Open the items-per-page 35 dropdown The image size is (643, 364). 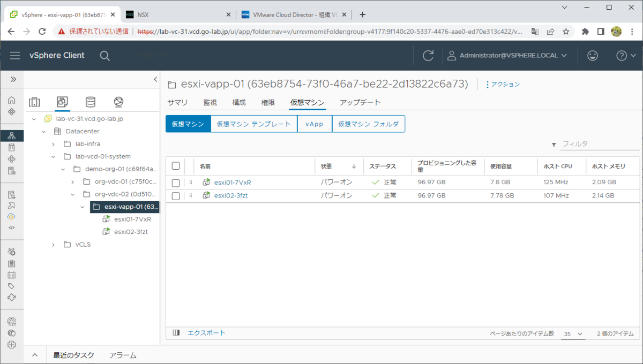(x=573, y=333)
